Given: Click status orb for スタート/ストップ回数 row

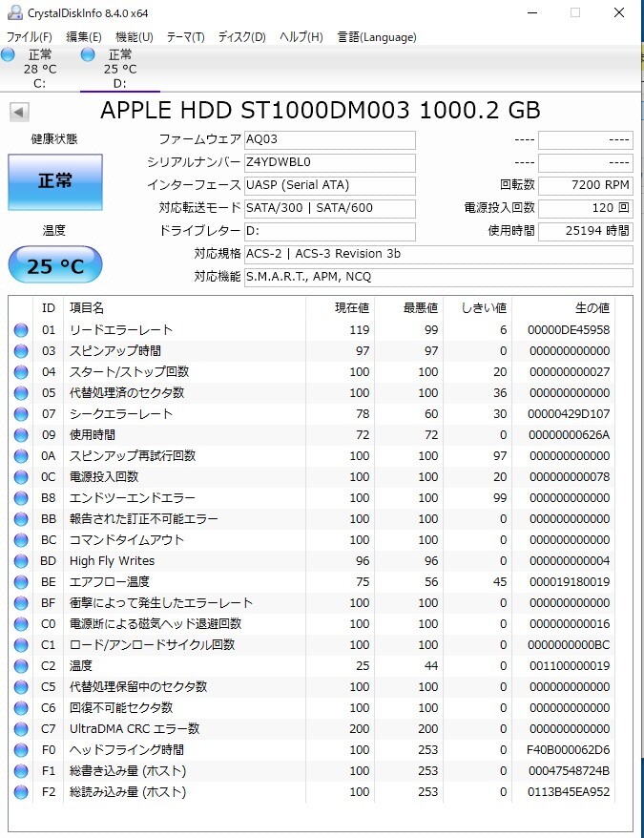Looking at the screenshot, I should click(21, 372).
